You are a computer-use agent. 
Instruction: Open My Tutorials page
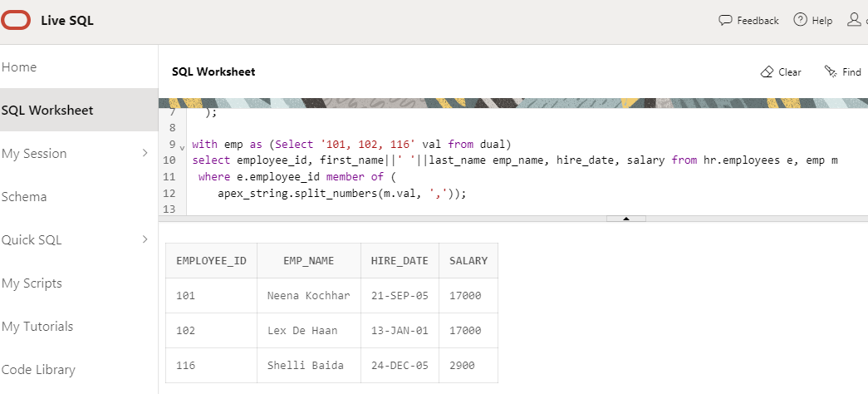[x=37, y=327]
